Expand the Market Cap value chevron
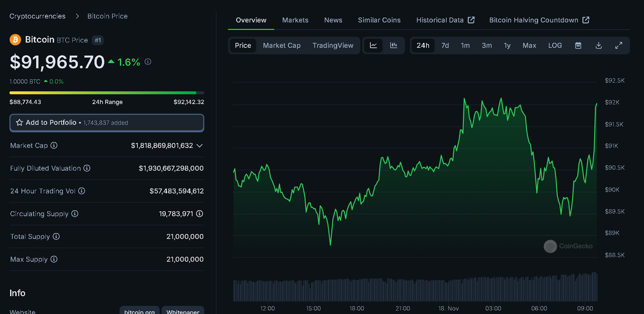 [200, 146]
